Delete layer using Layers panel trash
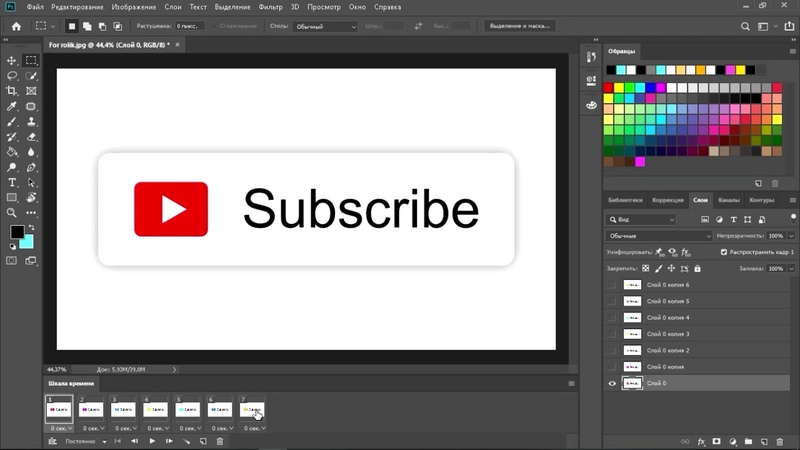Image resolution: width=800 pixels, height=450 pixels. pyautogui.click(x=780, y=442)
